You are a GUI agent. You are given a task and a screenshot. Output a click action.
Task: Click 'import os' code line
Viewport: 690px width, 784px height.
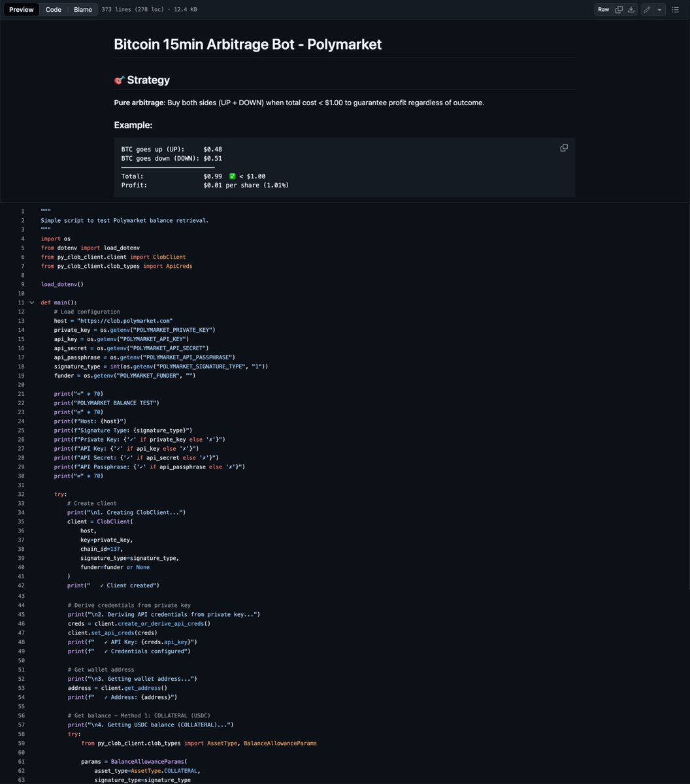56,238
